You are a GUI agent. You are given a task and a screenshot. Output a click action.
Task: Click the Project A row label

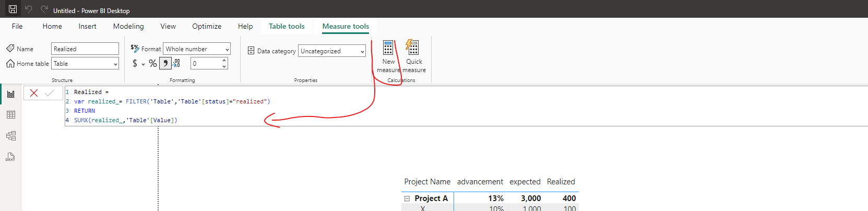[x=431, y=198]
